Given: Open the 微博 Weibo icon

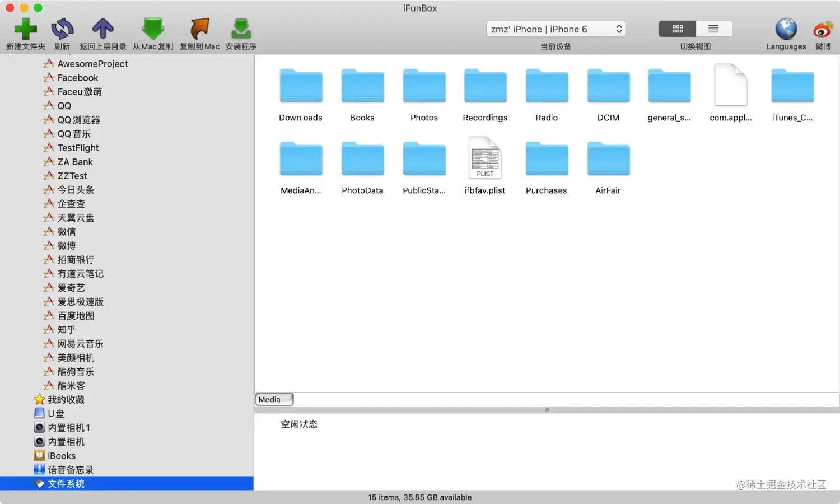Looking at the screenshot, I should (x=823, y=29).
